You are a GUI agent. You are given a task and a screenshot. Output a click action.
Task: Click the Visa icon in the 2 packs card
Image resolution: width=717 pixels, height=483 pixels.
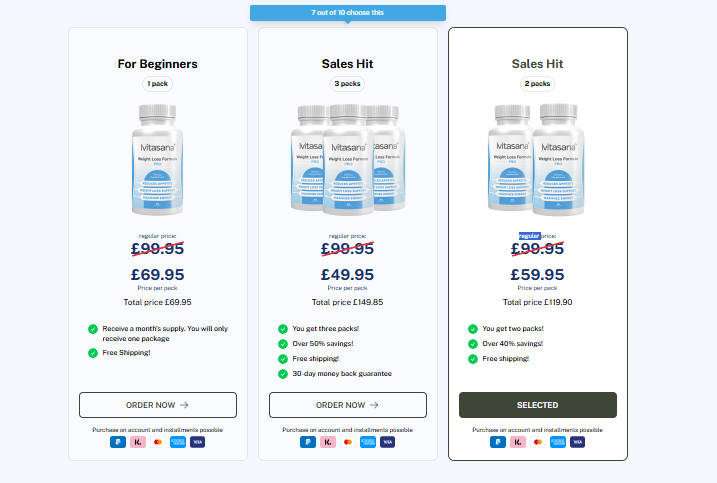(577, 441)
